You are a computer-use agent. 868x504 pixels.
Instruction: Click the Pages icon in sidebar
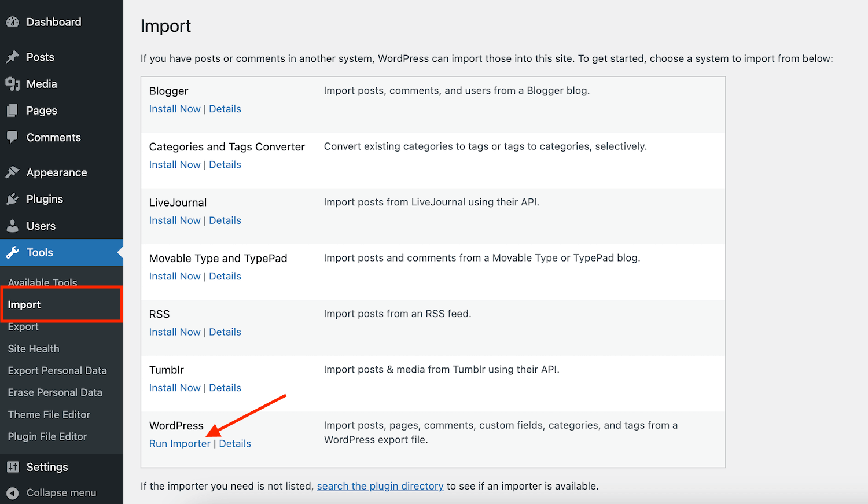coord(13,111)
